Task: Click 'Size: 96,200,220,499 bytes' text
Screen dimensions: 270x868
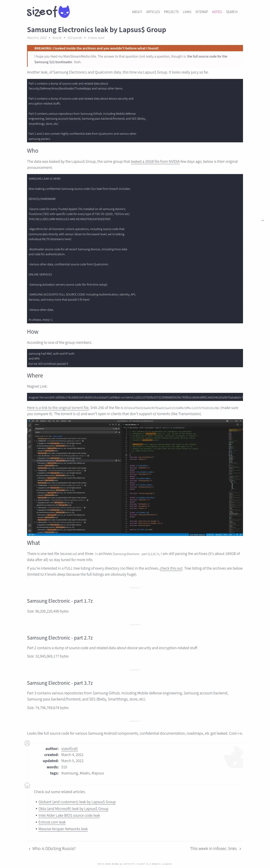Action: [48, 611]
